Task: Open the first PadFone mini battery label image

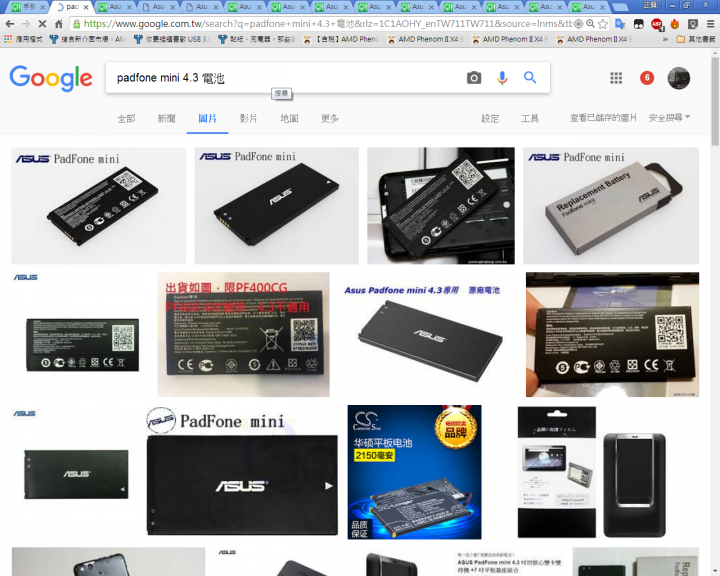Action: coord(98,205)
